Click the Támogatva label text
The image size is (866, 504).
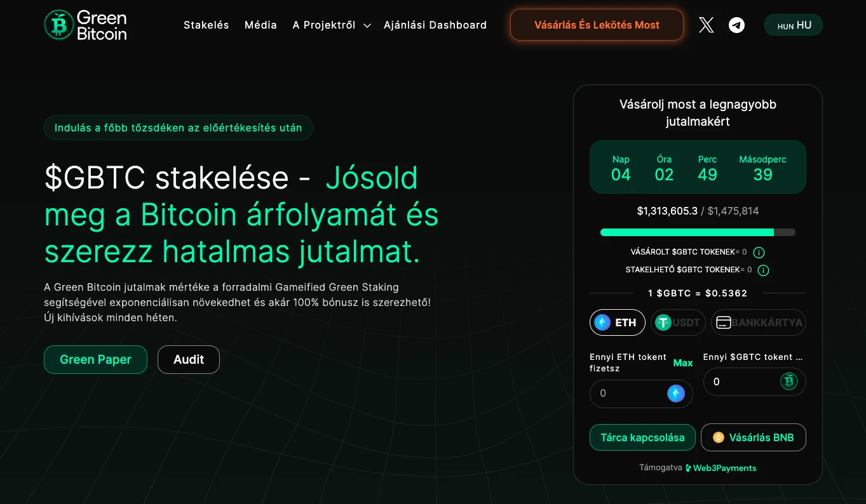[660, 468]
